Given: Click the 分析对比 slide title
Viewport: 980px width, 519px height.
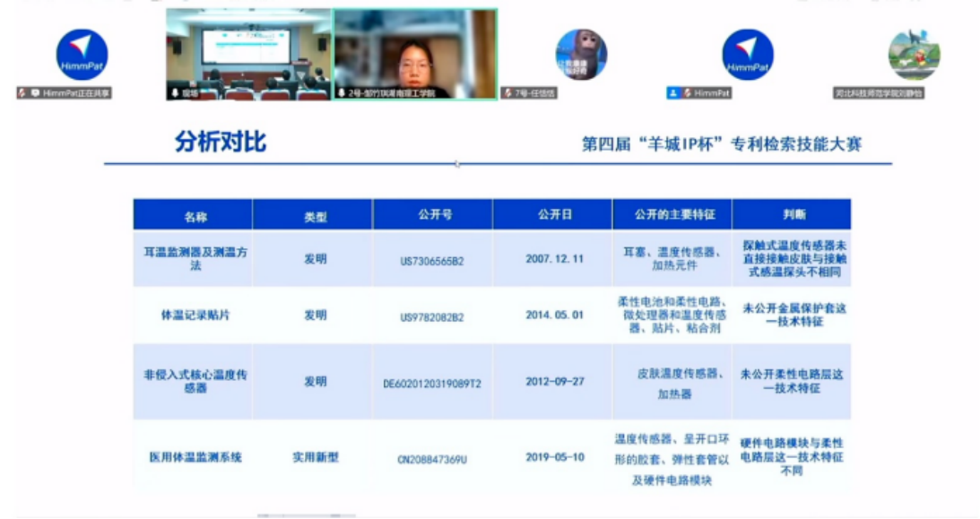Looking at the screenshot, I should [x=220, y=143].
